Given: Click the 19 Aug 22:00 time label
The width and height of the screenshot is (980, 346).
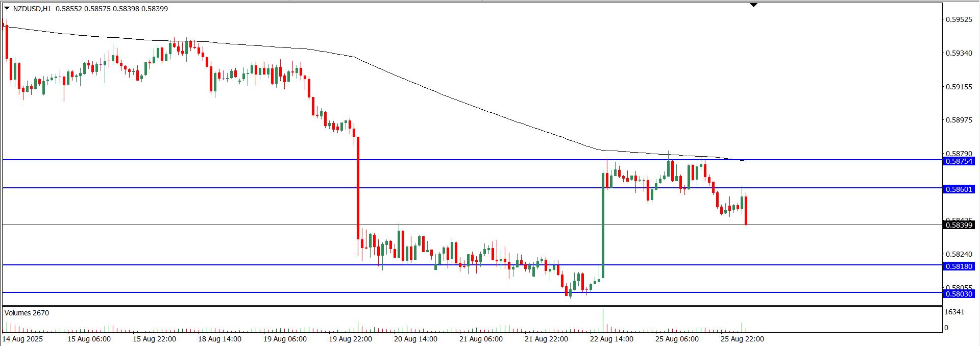Looking at the screenshot, I should coord(350,339).
